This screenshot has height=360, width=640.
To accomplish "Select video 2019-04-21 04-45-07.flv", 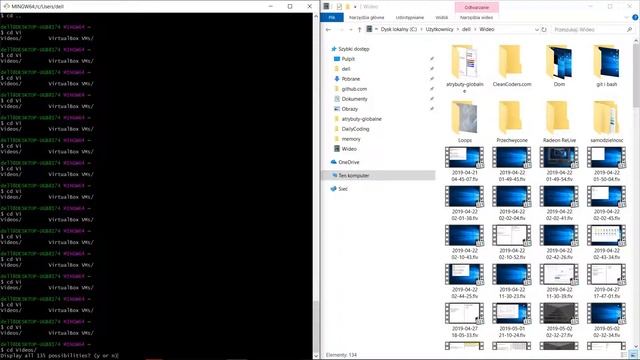I will coord(464,164).
